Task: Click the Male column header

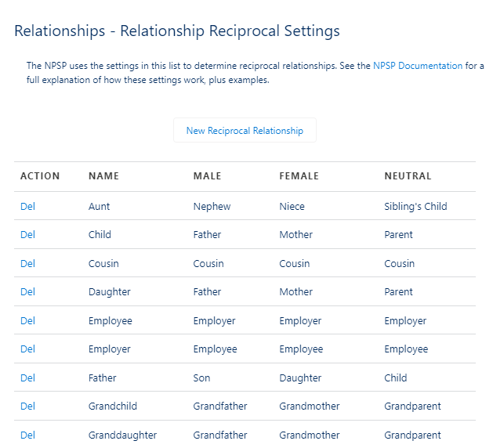Action: [207, 176]
